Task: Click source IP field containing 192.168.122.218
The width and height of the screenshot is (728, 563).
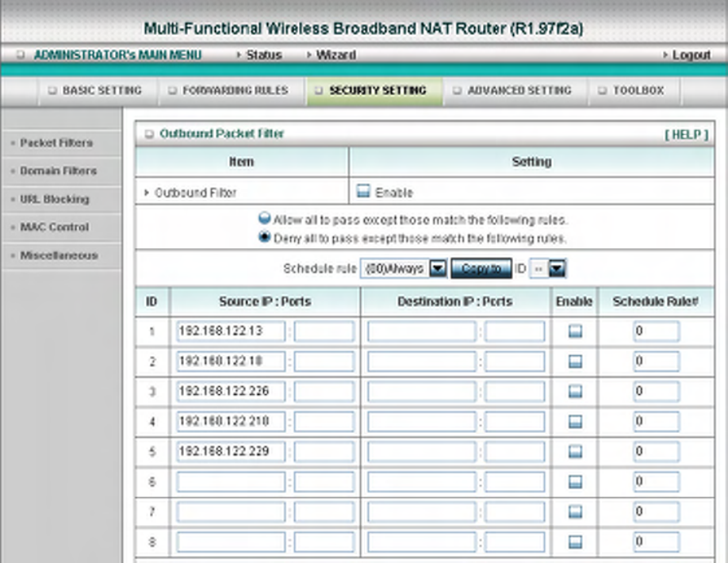Action: tap(231, 422)
